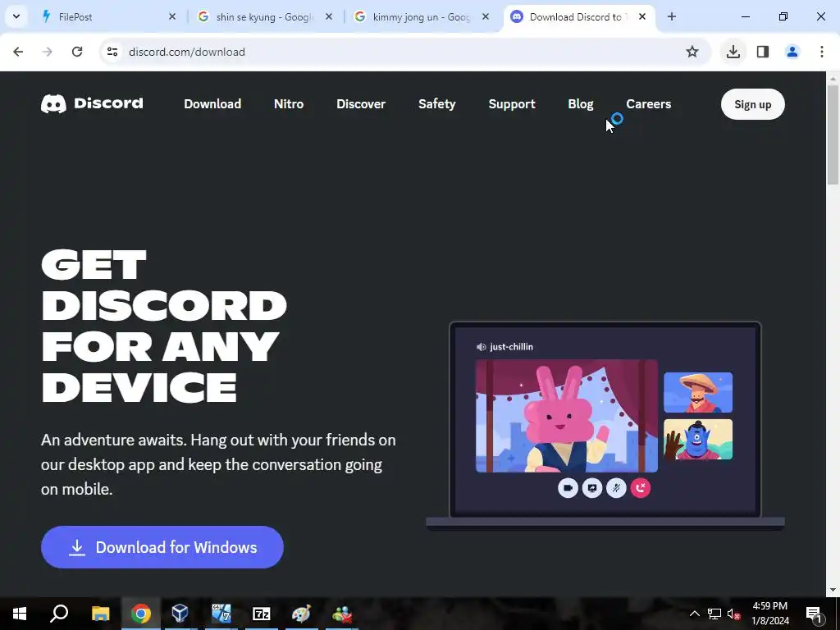Click the muted microphone icon in the illustration
This screenshot has height=630, width=840.
pyautogui.click(x=616, y=488)
